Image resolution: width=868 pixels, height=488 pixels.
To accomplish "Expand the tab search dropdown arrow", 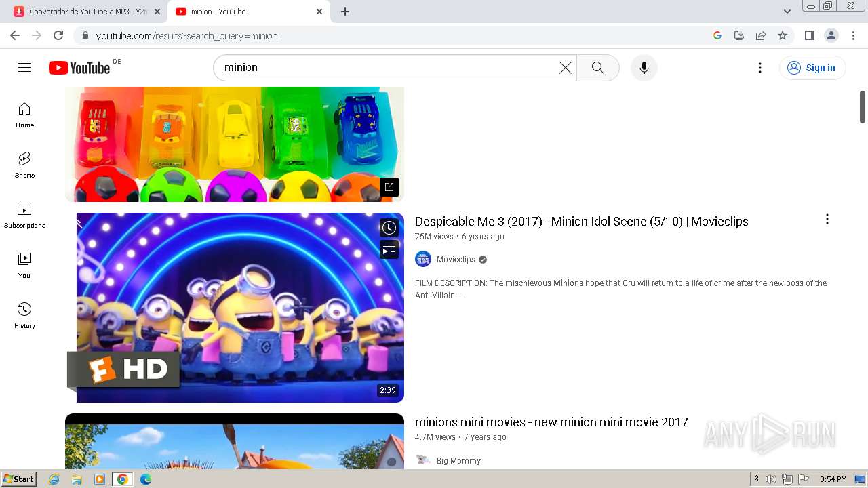I will coord(787,12).
